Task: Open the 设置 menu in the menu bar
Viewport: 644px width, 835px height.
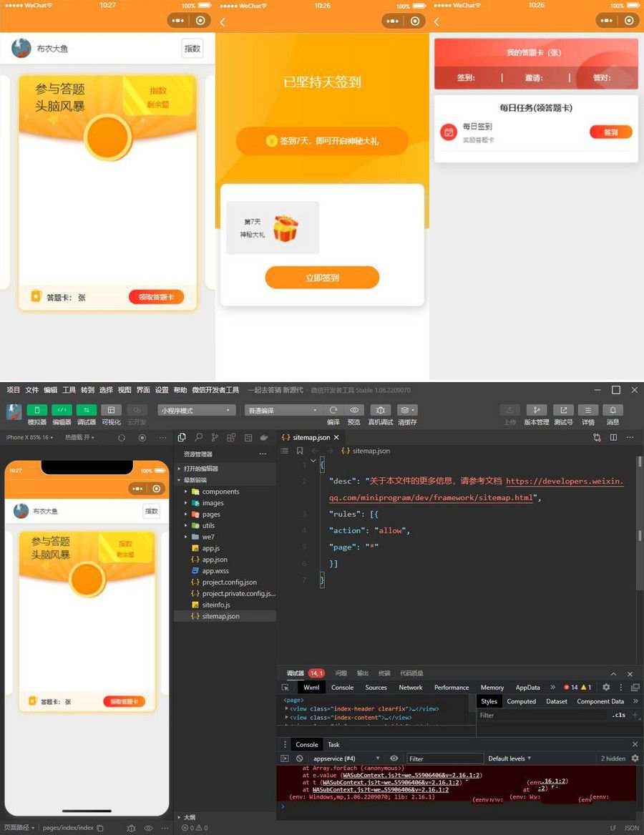Action: point(162,390)
